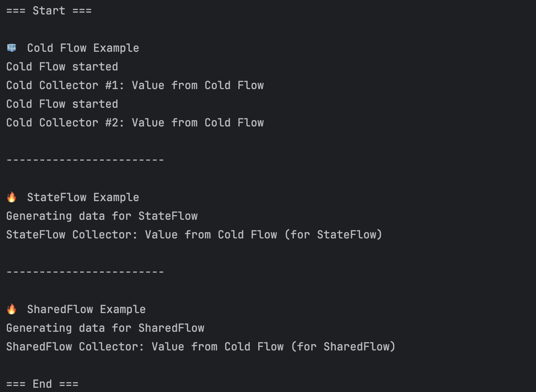This screenshot has width=536, height=392.
Task: Click 'Generating data for SharedFlow' line
Action: pyautogui.click(x=105, y=328)
